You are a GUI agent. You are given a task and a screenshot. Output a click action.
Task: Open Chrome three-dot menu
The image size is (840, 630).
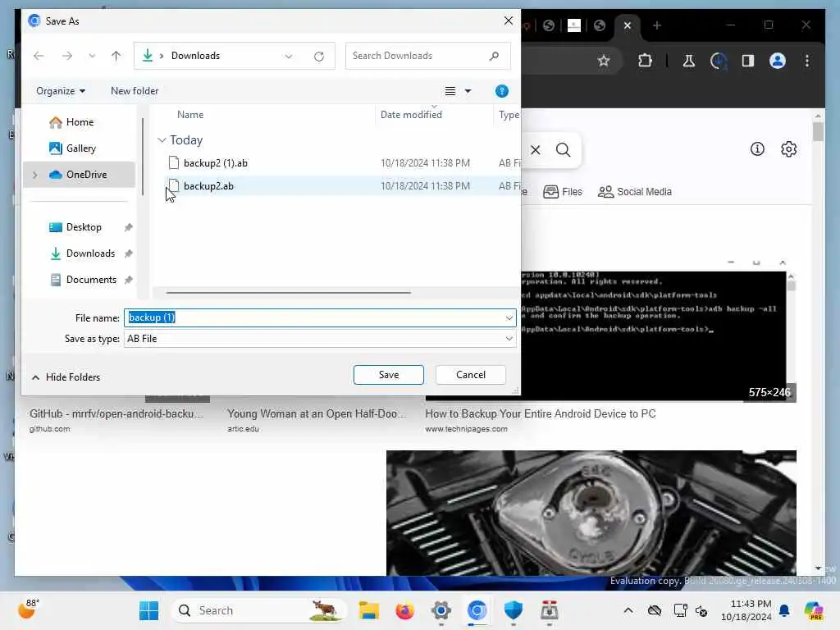807,61
